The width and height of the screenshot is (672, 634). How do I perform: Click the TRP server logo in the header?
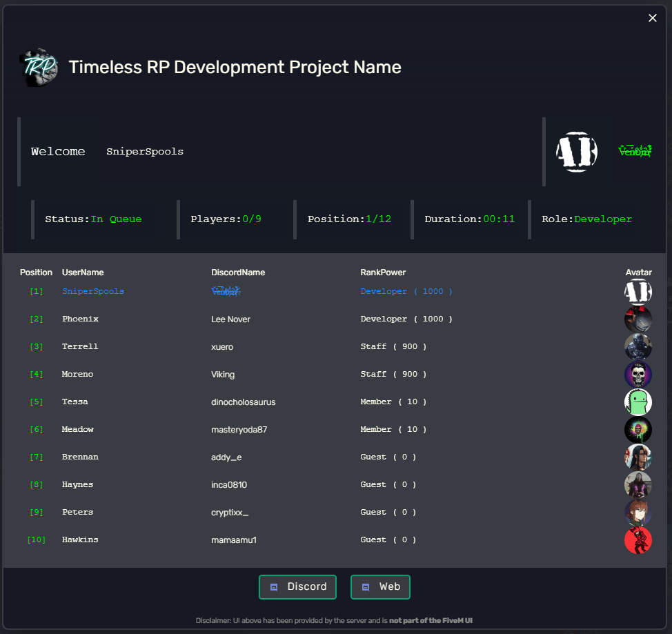point(39,67)
